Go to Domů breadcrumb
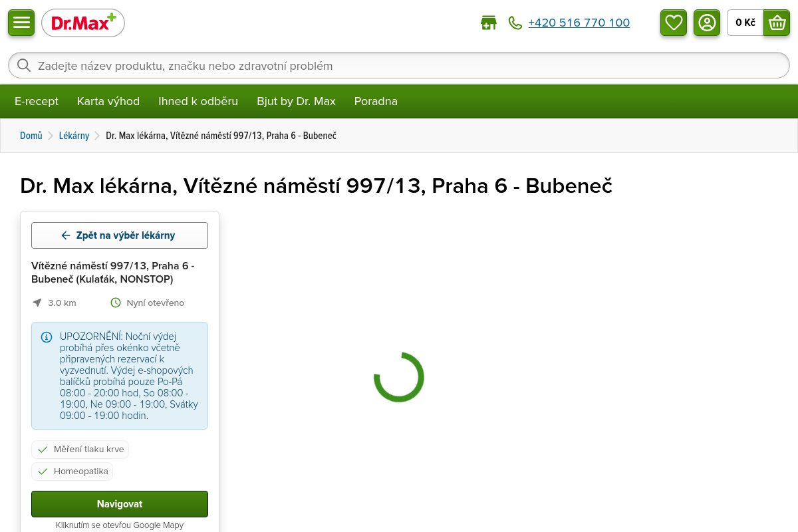 pos(31,136)
